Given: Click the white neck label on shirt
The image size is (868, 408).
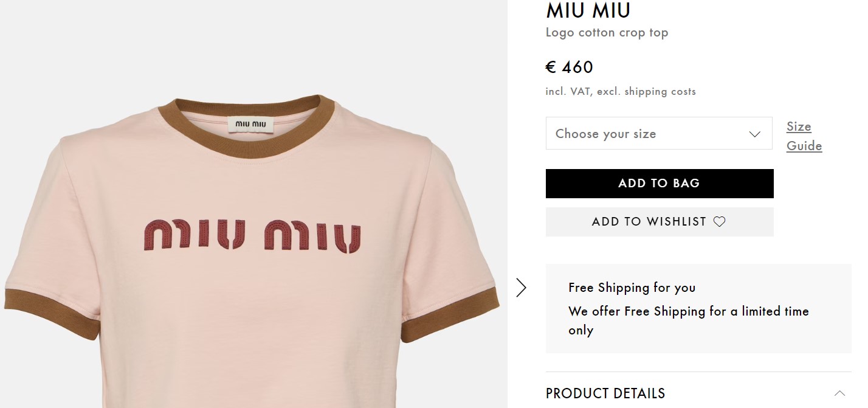Looking at the screenshot, I should point(250,124).
